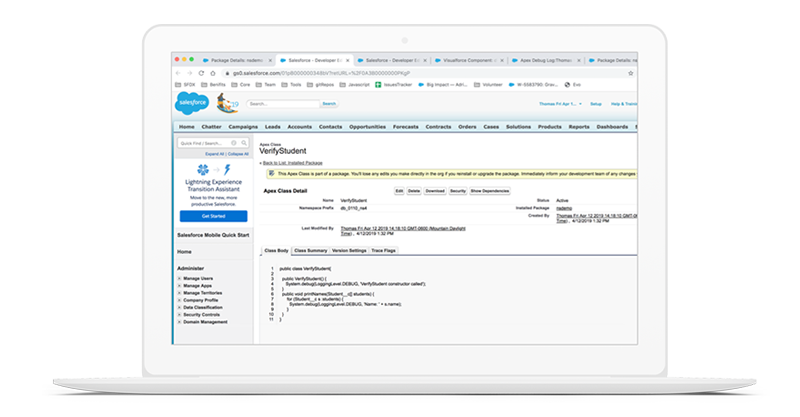Click the Expand All link
The image size is (800, 417).
tap(215, 154)
